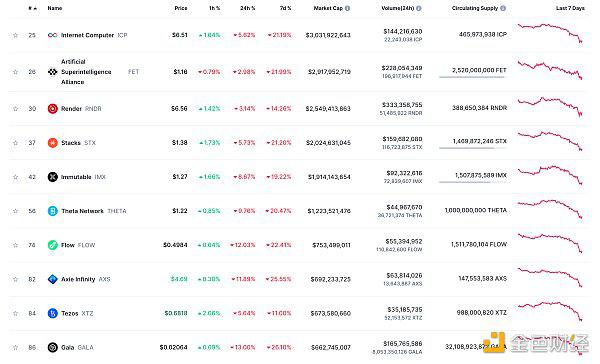This screenshot has width=600, height=364.
Task: Sort table by 24h % column
Action: click(x=248, y=8)
